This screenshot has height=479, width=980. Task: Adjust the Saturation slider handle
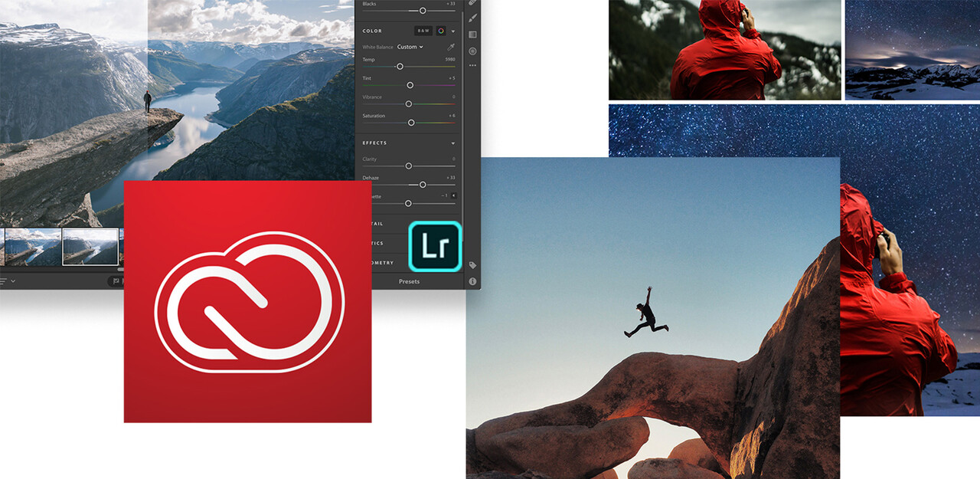[411, 123]
